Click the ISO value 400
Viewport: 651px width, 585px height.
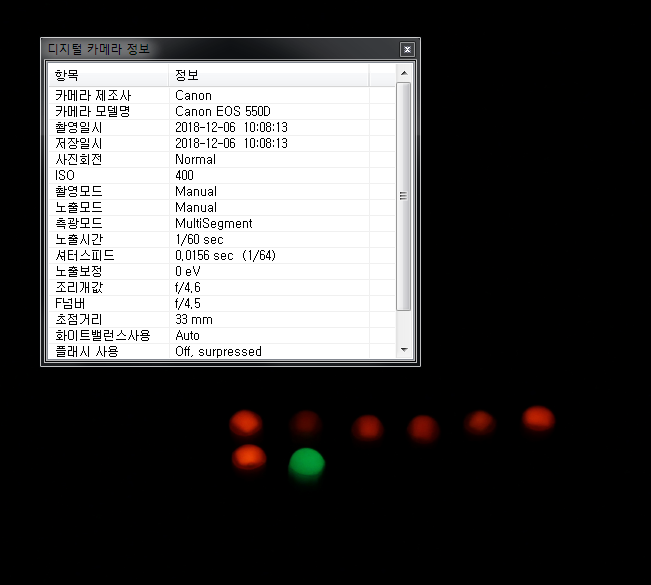click(184, 175)
